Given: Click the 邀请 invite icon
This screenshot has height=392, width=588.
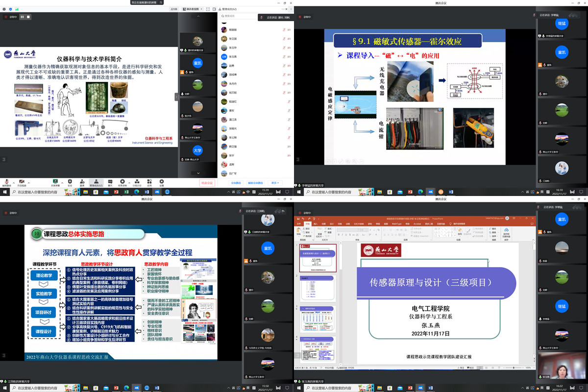Looking at the screenshot, I should pos(82,181).
